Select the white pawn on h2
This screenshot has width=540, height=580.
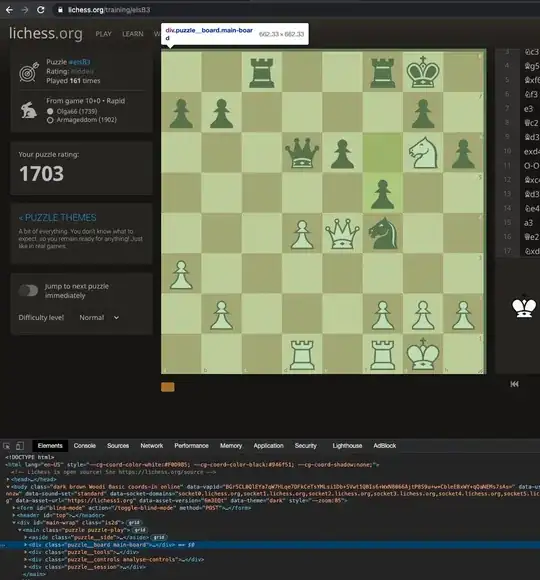(463, 315)
